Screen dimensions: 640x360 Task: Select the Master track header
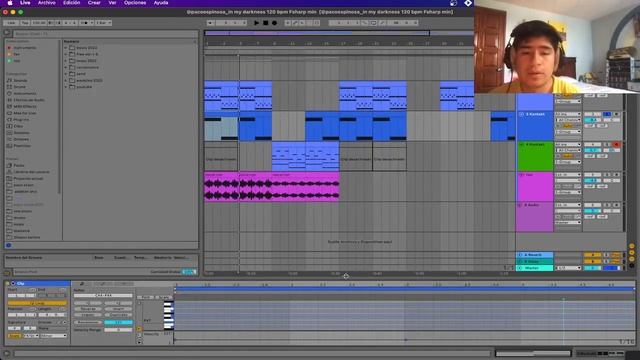click(x=535, y=268)
